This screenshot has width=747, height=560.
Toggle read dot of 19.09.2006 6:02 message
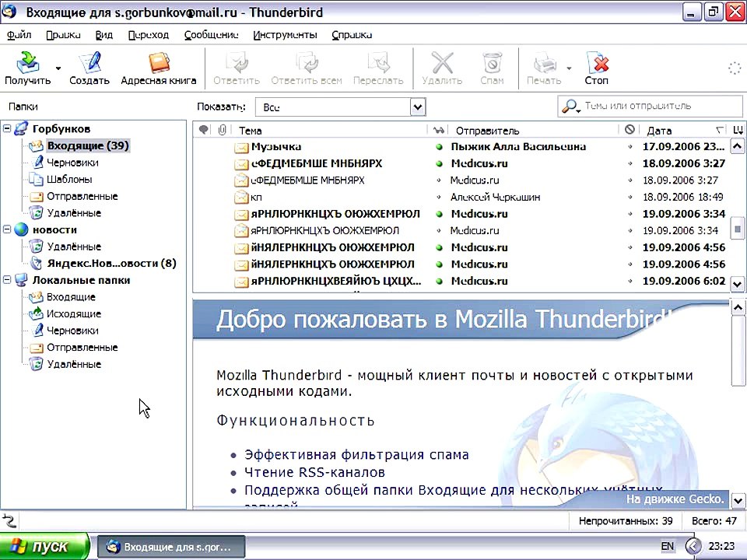(x=439, y=282)
